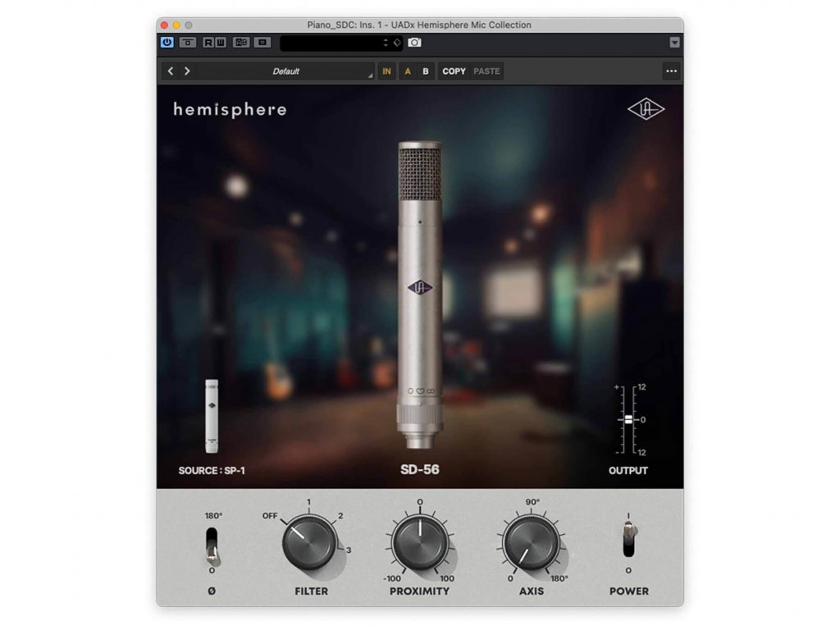Click filter position 2 label

pyautogui.click(x=340, y=516)
